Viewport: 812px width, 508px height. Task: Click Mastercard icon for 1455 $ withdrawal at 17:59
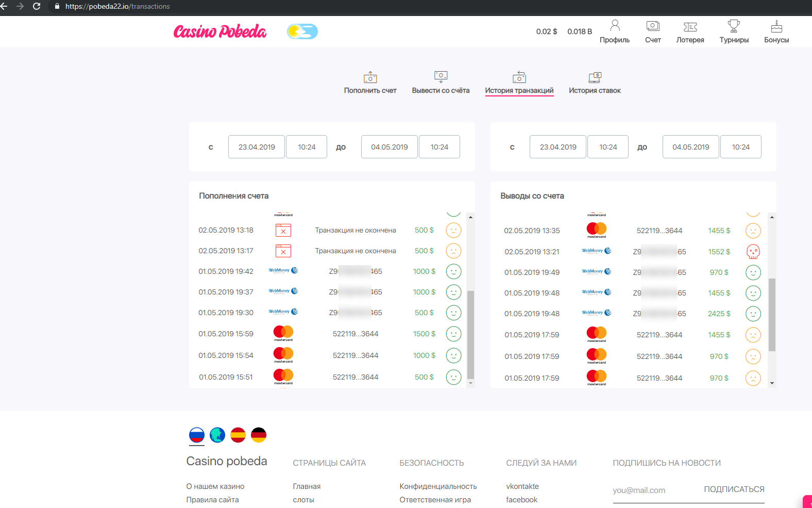pos(597,334)
